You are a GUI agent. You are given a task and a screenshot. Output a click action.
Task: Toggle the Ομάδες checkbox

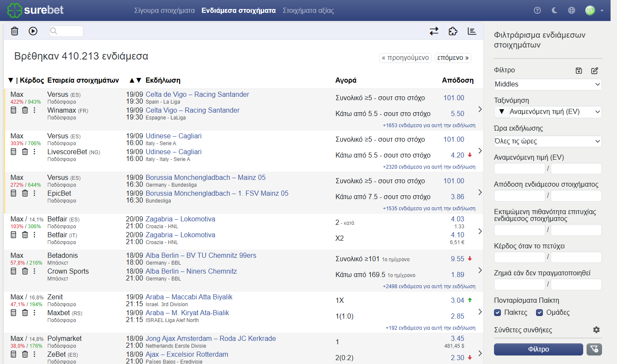point(539,313)
